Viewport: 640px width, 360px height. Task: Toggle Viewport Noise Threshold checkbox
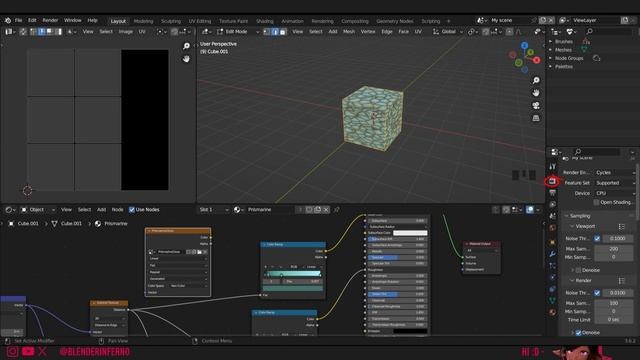(x=597, y=238)
